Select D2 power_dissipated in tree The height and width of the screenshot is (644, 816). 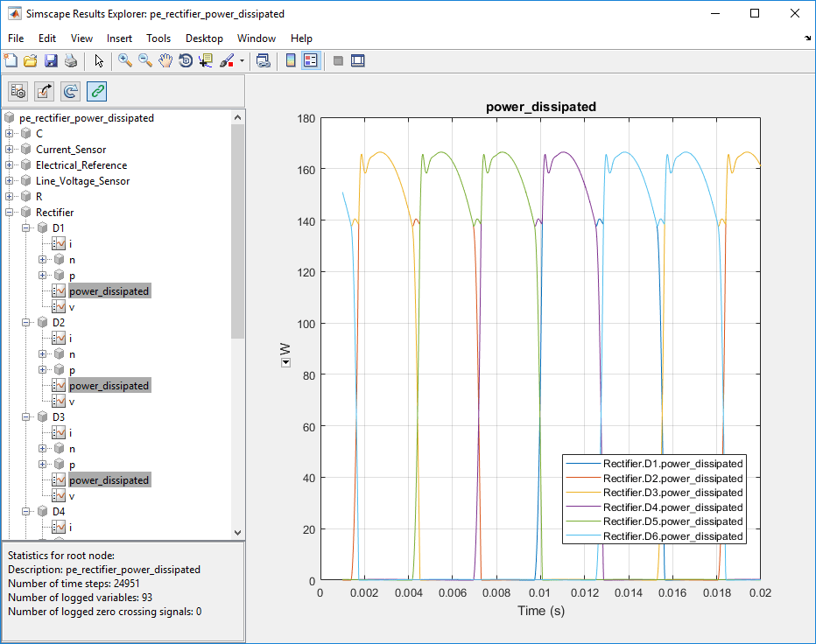(109, 386)
